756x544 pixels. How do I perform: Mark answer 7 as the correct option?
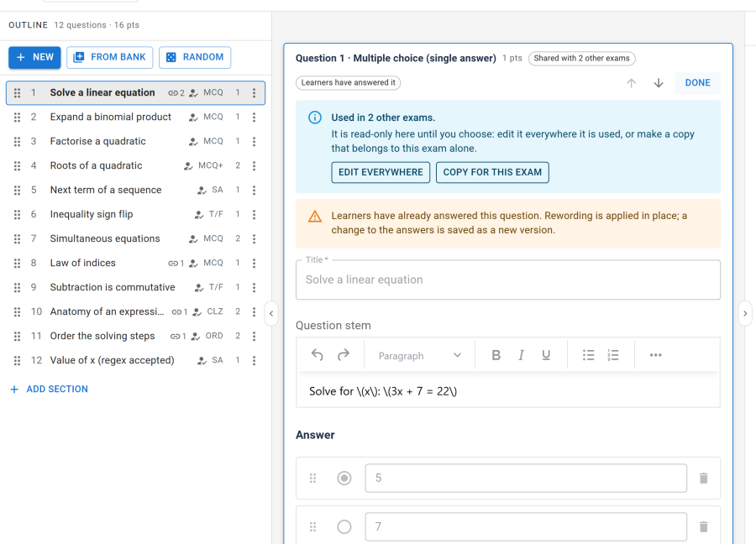(344, 526)
